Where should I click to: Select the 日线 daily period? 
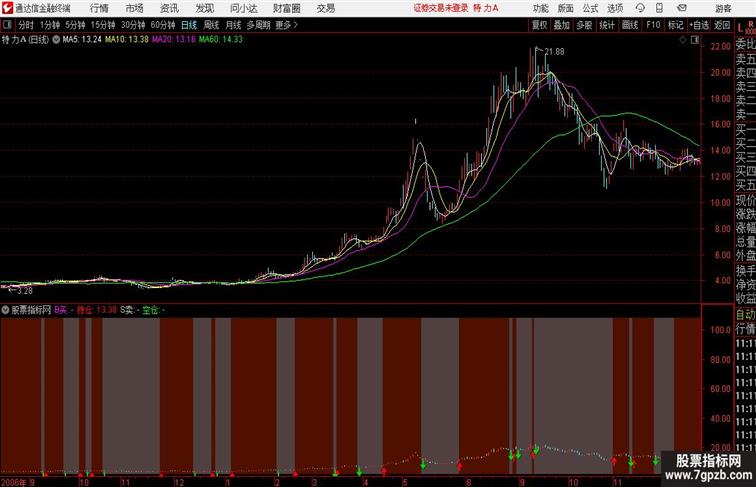point(189,25)
